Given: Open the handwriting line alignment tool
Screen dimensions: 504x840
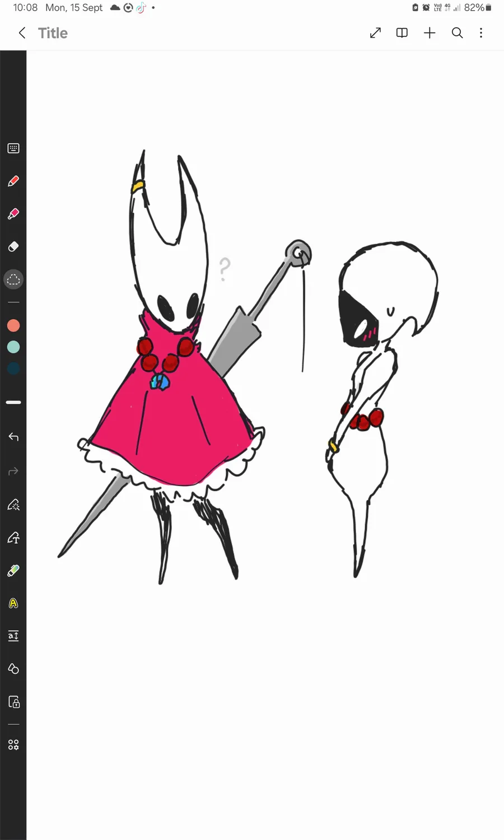Looking at the screenshot, I should (13, 636).
